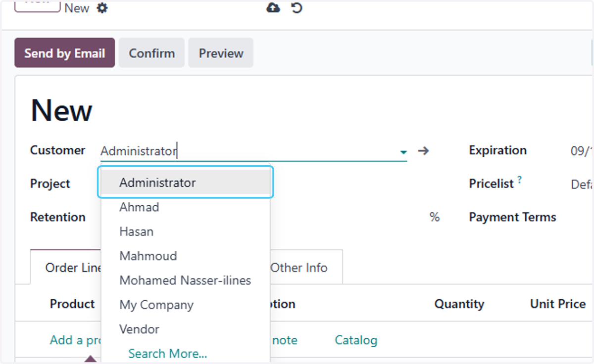Click the discard changes undo icon
This screenshot has width=594, height=364.
(x=297, y=7)
